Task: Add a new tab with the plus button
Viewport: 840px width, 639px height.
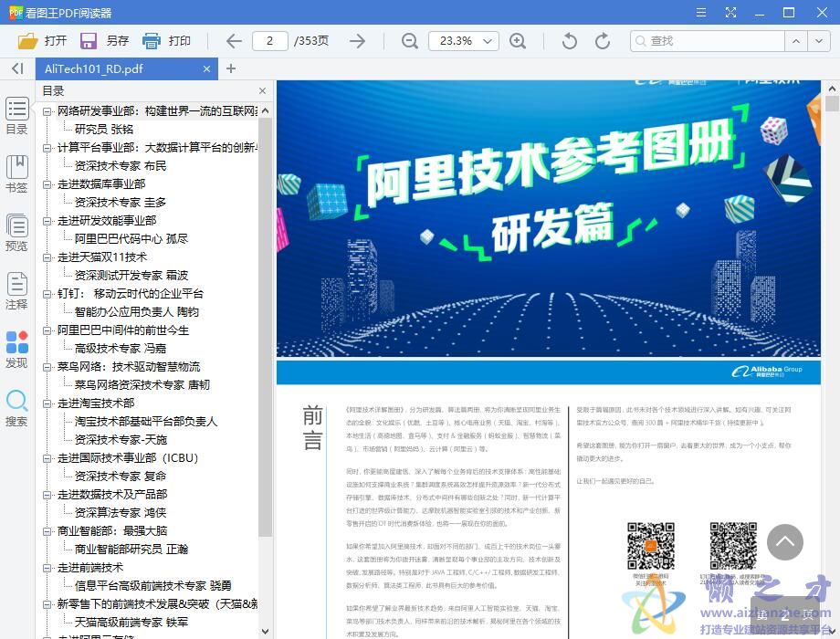Action: click(x=231, y=68)
